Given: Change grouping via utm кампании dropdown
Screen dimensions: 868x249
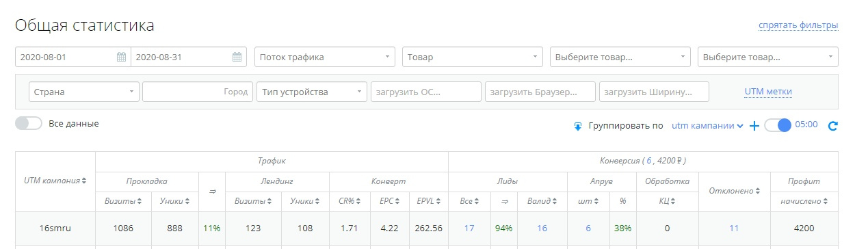Looking at the screenshot, I should pos(707,126).
